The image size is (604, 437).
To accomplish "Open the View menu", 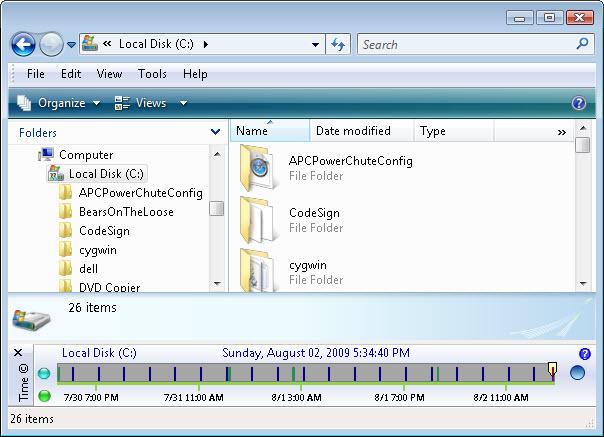I will [x=109, y=74].
